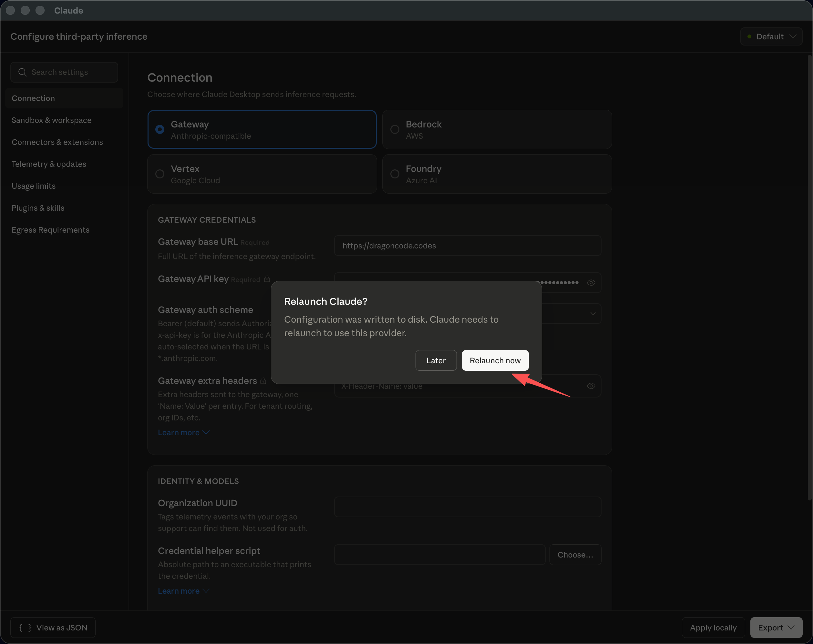Expand Learn more under Credential helper script
813x644 pixels.
pos(184,590)
